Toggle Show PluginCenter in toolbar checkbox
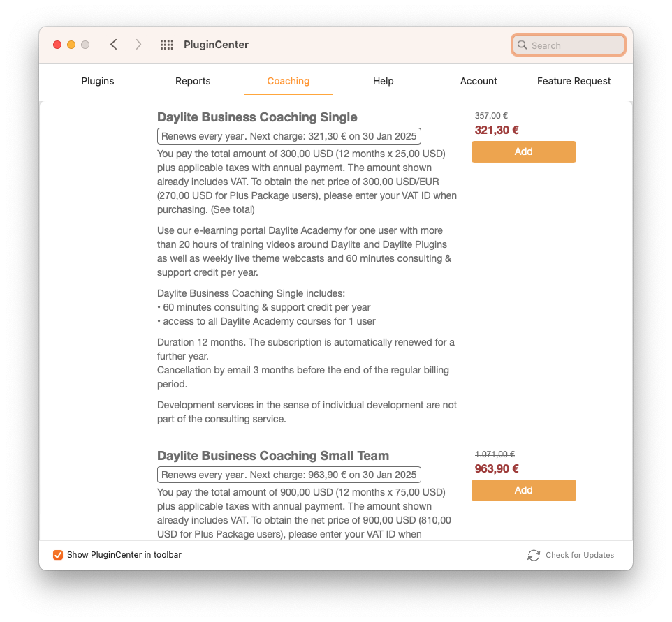The image size is (672, 622). pos(58,555)
